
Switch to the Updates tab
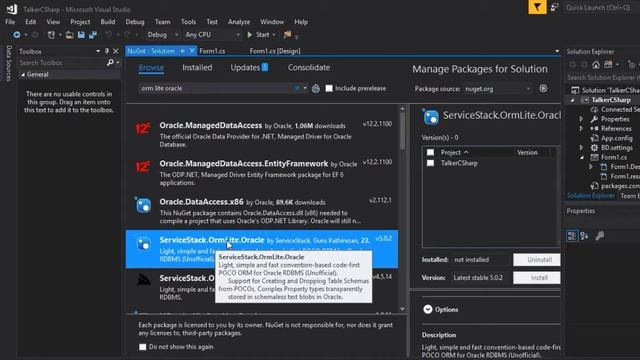249,68
